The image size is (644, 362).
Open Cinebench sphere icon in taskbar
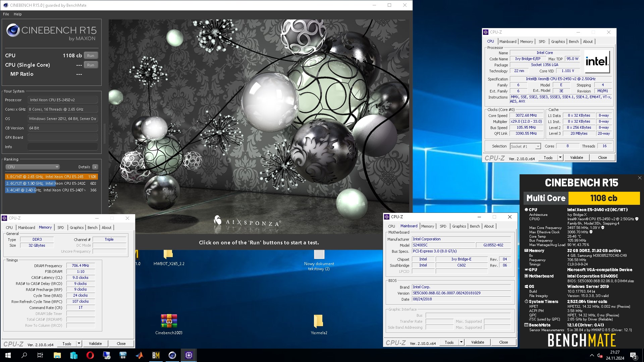tap(172, 355)
